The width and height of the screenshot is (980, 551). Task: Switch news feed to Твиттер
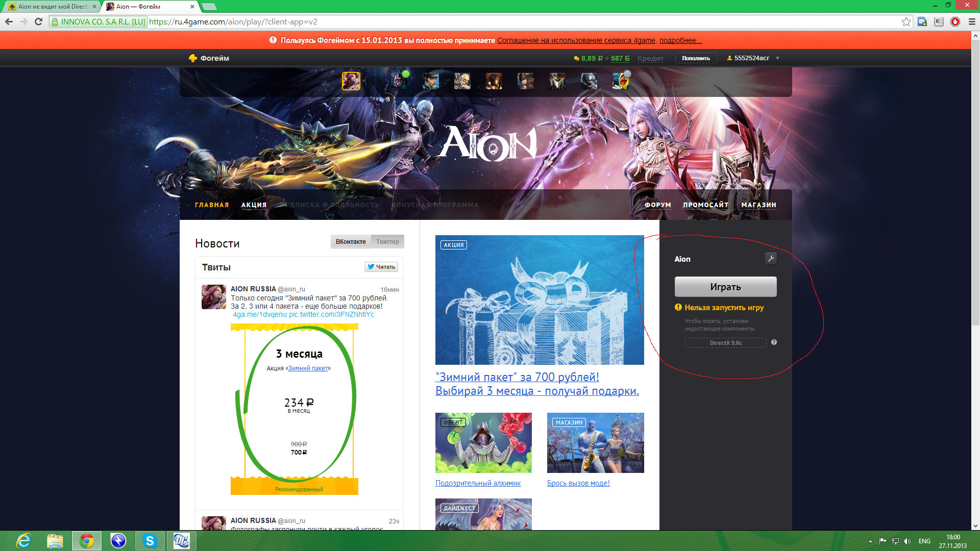click(x=387, y=241)
